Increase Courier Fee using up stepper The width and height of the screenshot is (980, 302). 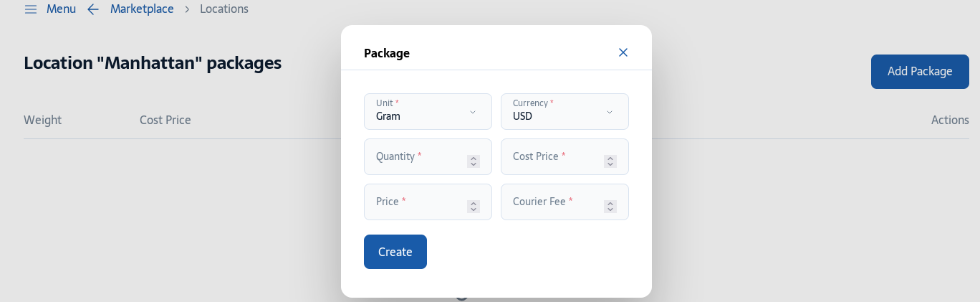[x=610, y=204]
